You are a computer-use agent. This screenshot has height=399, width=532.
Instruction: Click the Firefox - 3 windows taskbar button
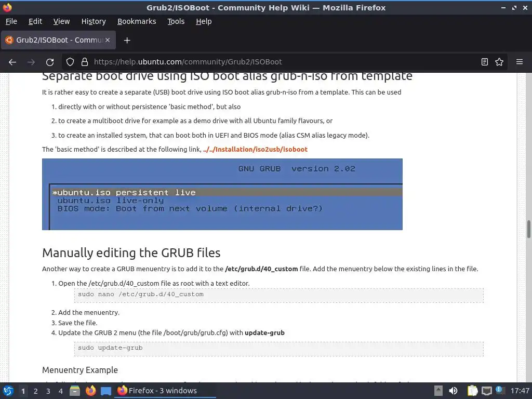coord(166,391)
